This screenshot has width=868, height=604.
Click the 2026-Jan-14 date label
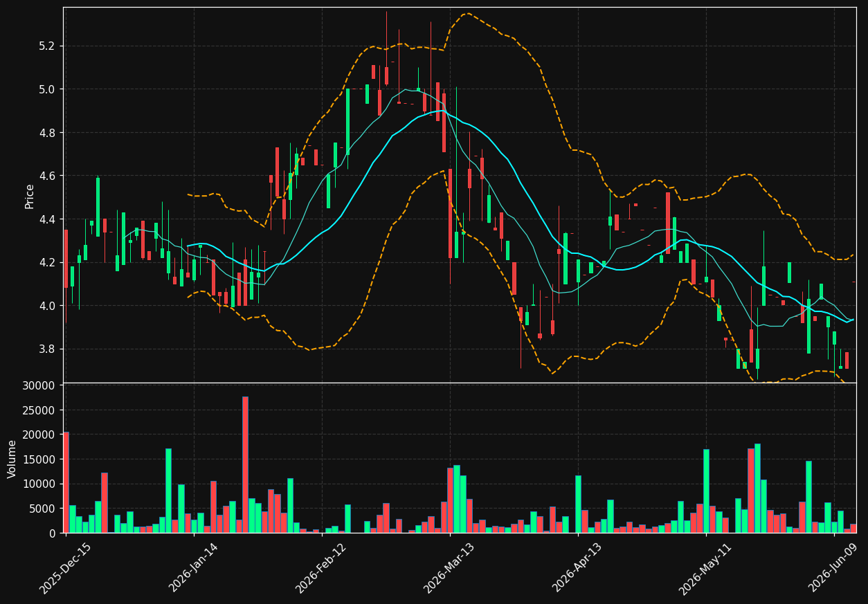click(193, 568)
